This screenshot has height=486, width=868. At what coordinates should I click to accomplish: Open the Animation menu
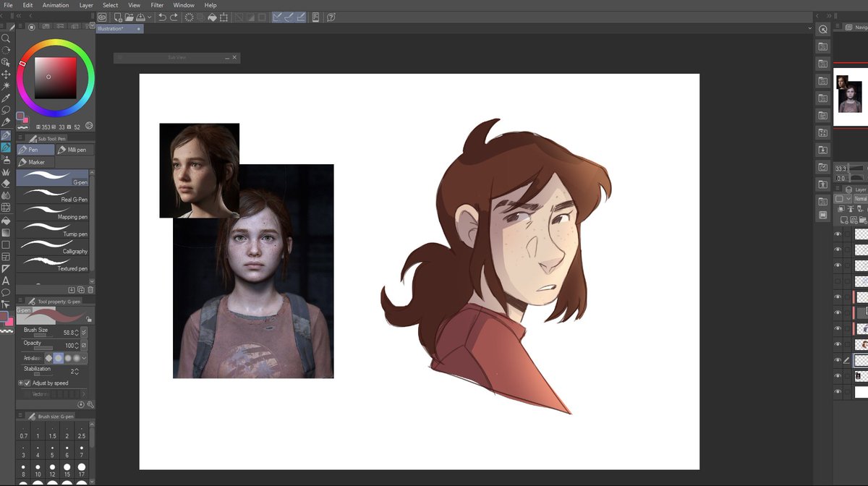click(x=56, y=5)
